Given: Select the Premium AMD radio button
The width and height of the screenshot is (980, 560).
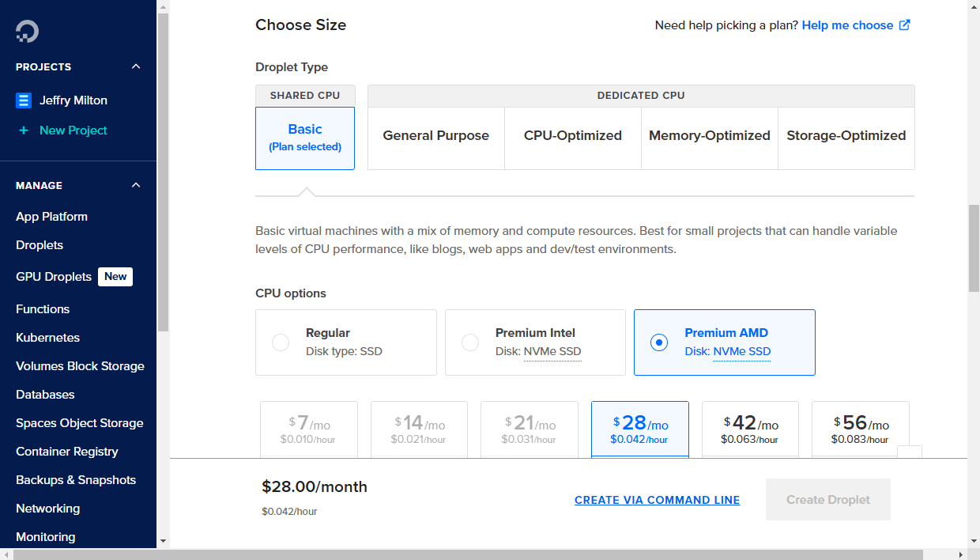Looking at the screenshot, I should click(x=660, y=342).
